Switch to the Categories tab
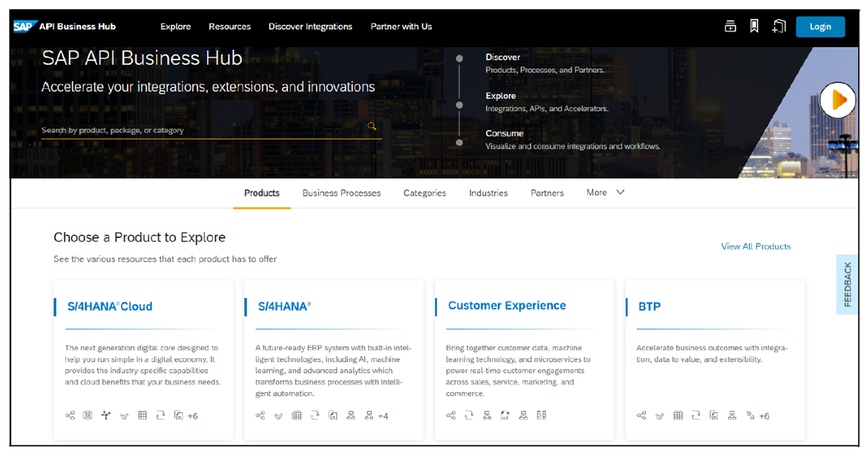 coord(424,193)
